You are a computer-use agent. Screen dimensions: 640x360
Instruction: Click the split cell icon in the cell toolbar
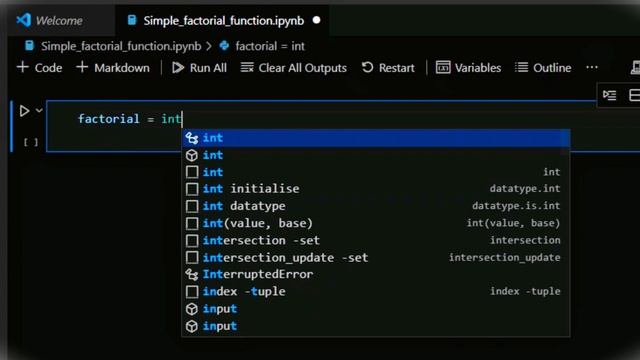point(634,95)
